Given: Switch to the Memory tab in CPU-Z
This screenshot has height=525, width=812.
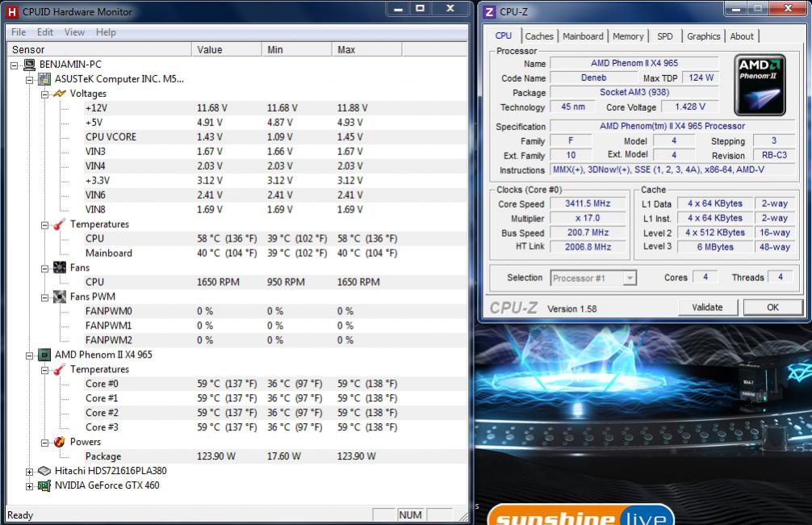Looking at the screenshot, I should click(628, 36).
